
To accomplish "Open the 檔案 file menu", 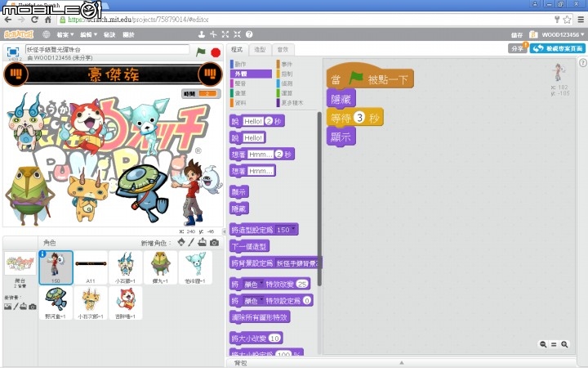I will pyautogui.click(x=65, y=34).
